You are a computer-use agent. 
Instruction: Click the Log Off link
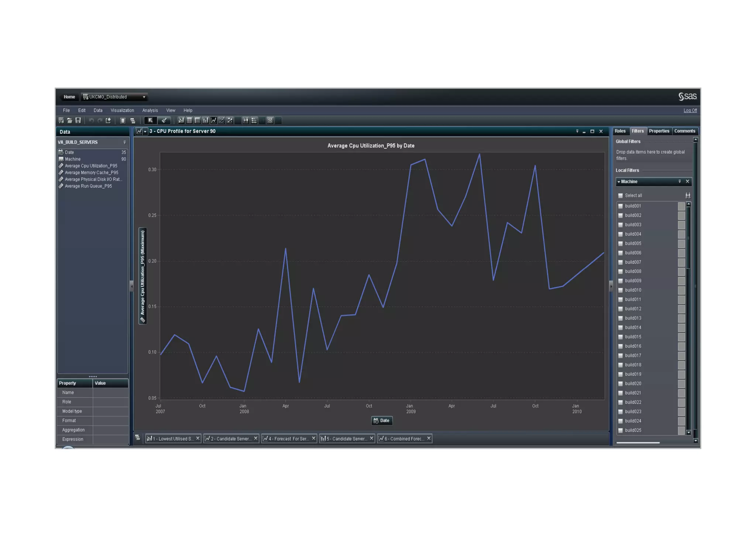(x=690, y=110)
